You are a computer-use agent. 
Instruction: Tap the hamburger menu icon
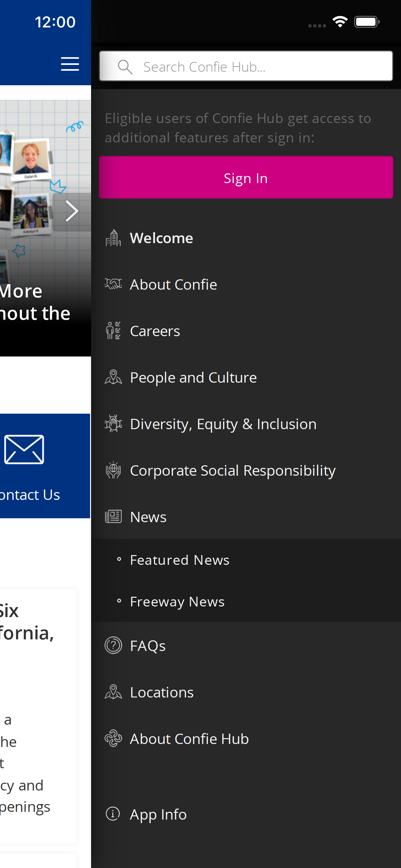click(x=70, y=64)
